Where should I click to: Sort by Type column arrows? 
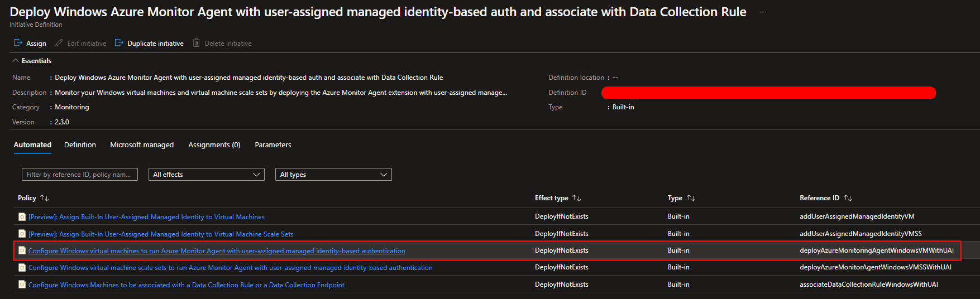tap(691, 198)
